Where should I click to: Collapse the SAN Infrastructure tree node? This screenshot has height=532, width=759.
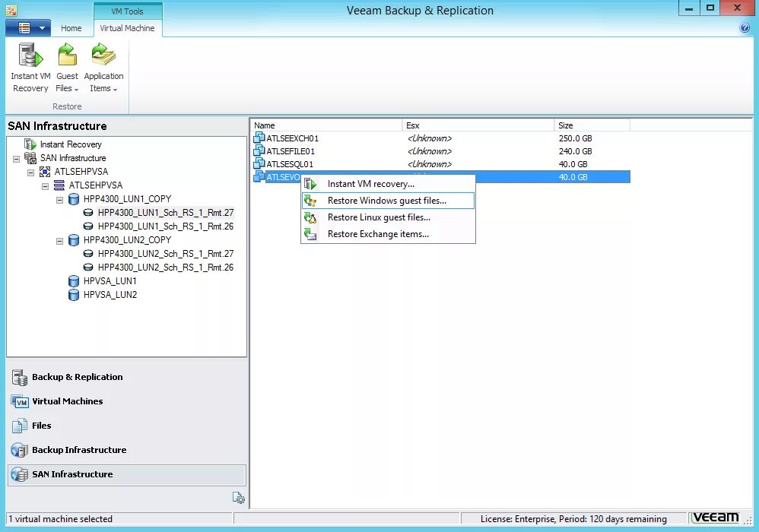17,159
